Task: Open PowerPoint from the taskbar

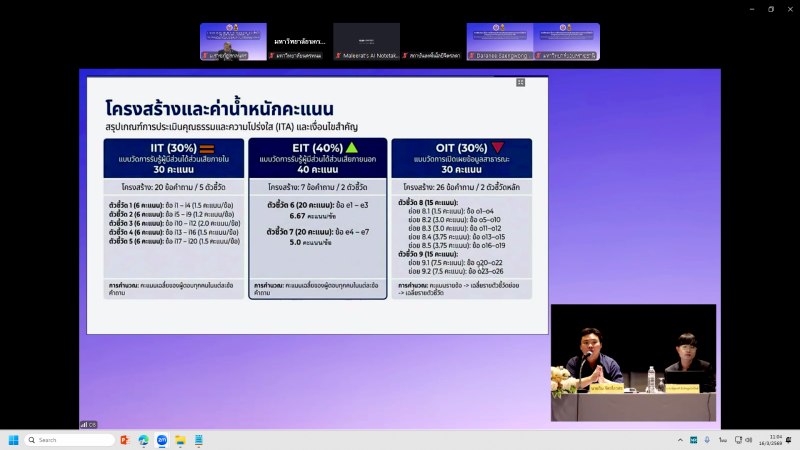Action: tap(125, 440)
